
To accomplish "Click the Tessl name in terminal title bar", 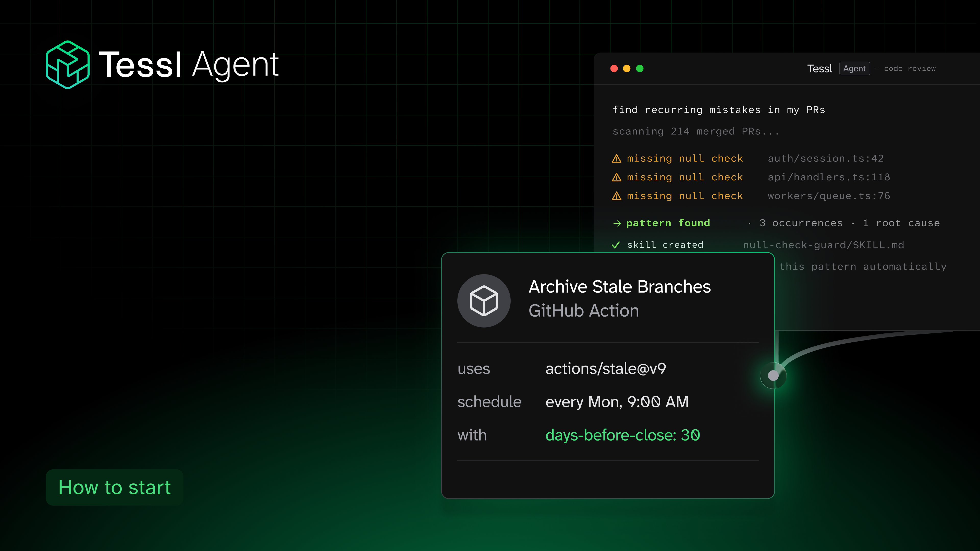I will click(x=819, y=68).
